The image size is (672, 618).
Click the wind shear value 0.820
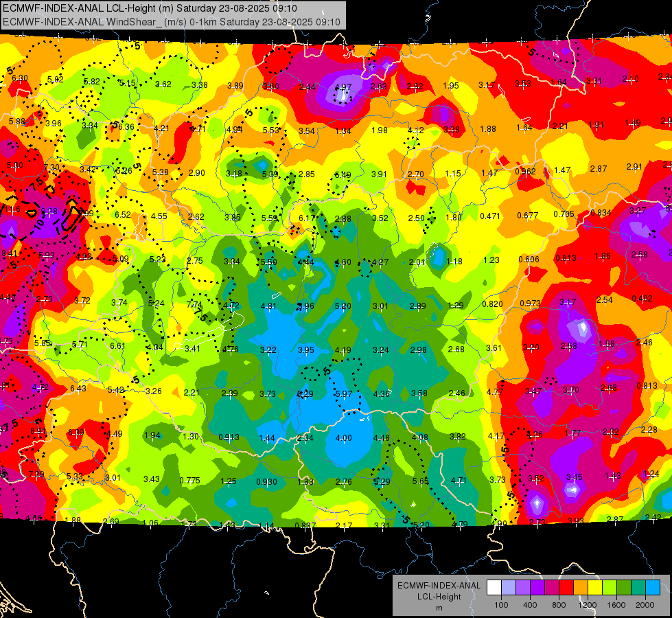tap(492, 304)
